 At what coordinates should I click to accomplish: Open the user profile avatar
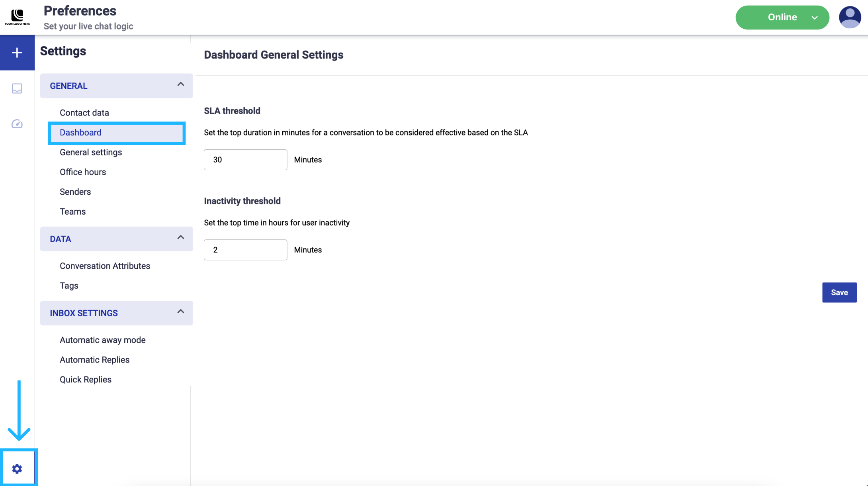pos(850,17)
